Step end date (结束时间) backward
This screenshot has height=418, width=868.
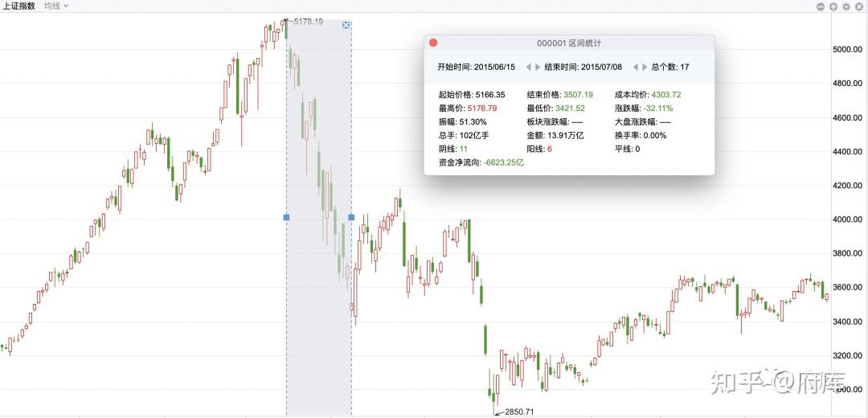coord(635,67)
